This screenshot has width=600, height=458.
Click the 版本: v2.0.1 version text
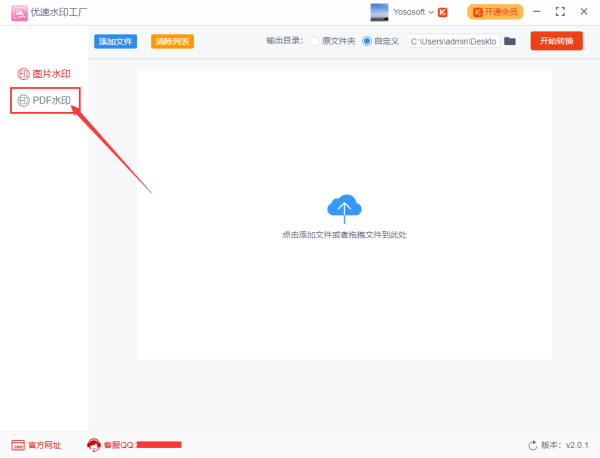tap(564, 445)
